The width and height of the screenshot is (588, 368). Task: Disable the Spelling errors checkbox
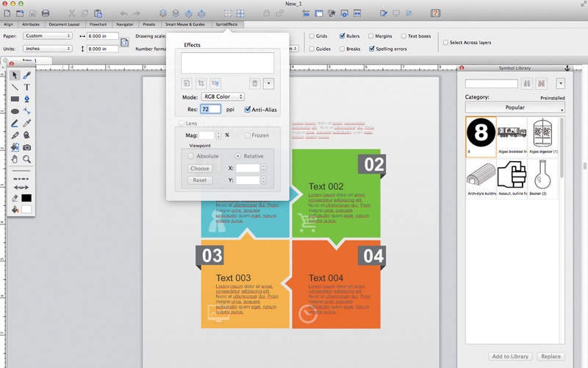(370, 49)
